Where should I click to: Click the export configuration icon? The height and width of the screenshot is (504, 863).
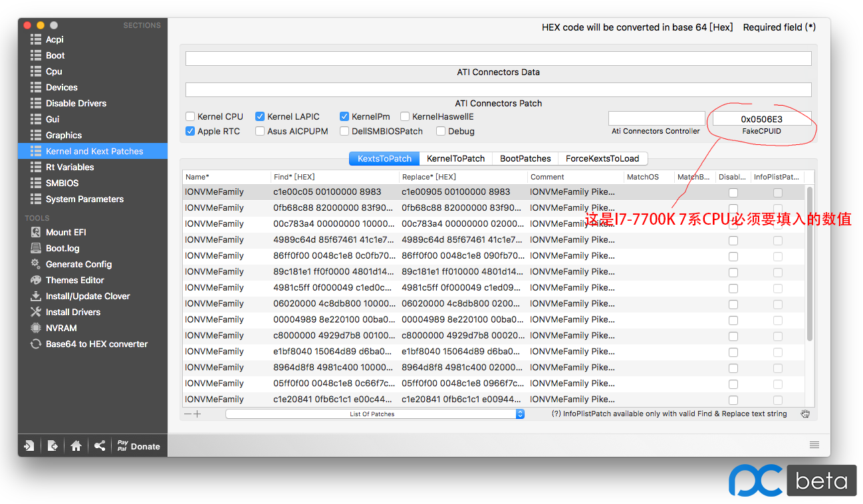[53, 446]
